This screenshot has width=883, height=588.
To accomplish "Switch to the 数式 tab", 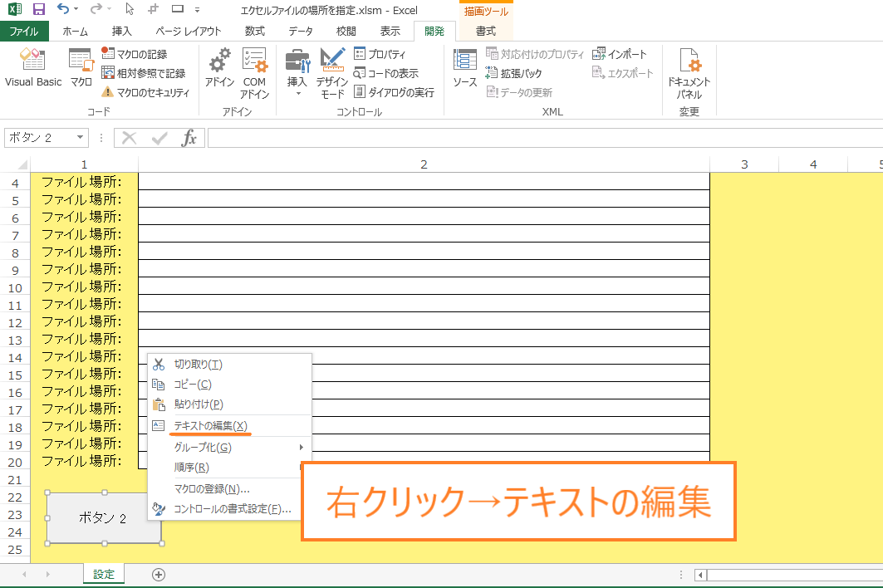I will point(254,31).
